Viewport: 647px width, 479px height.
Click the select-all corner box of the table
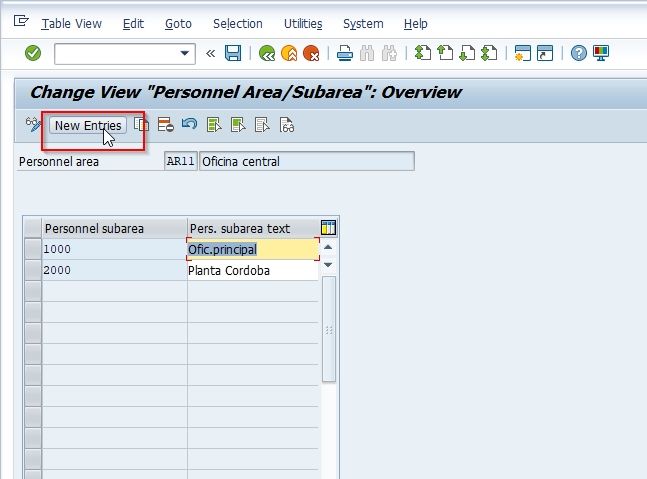33,229
